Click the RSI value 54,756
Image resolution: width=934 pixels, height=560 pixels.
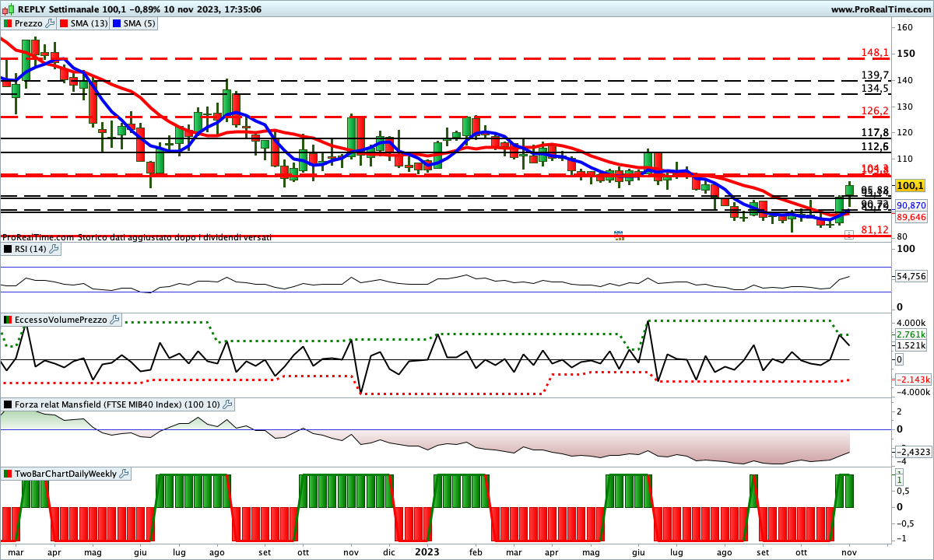tap(911, 276)
